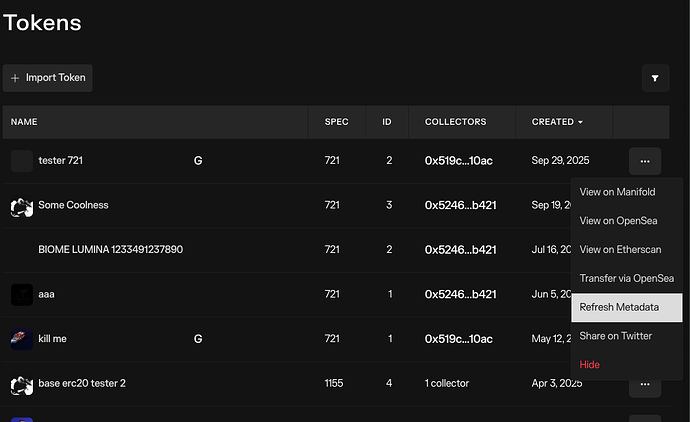Click the Some Coolness token thumbnail

(22, 205)
